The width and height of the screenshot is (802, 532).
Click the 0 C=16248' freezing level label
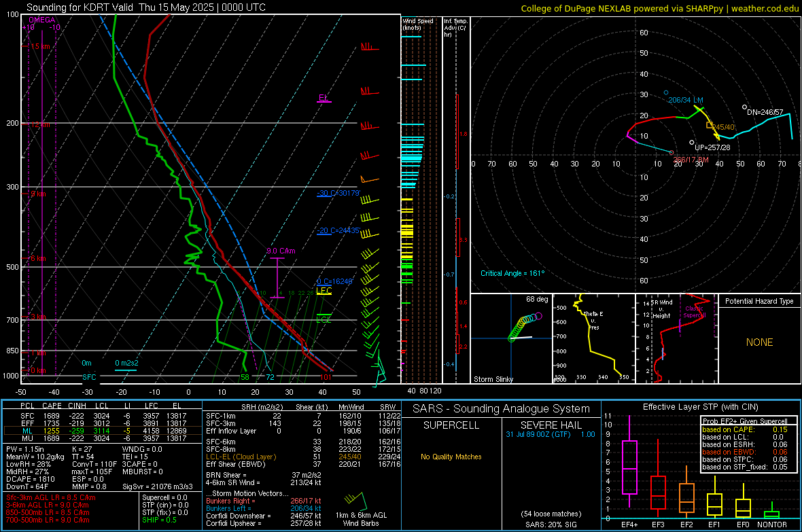tap(334, 281)
